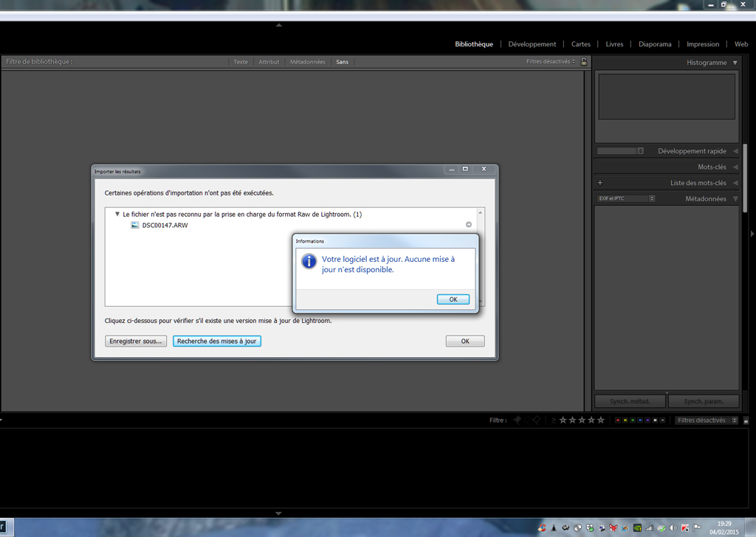Click Enregistrer sous... button
The height and width of the screenshot is (537, 756).
click(x=136, y=341)
